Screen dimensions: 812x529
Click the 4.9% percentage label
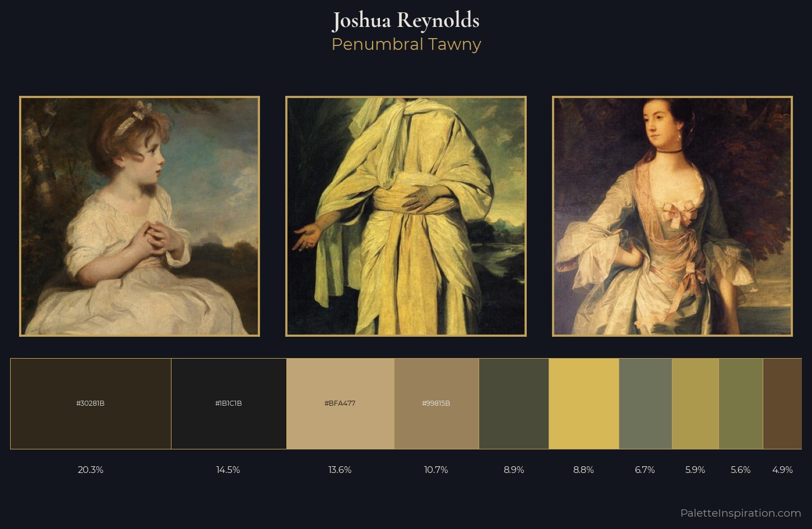pos(782,470)
